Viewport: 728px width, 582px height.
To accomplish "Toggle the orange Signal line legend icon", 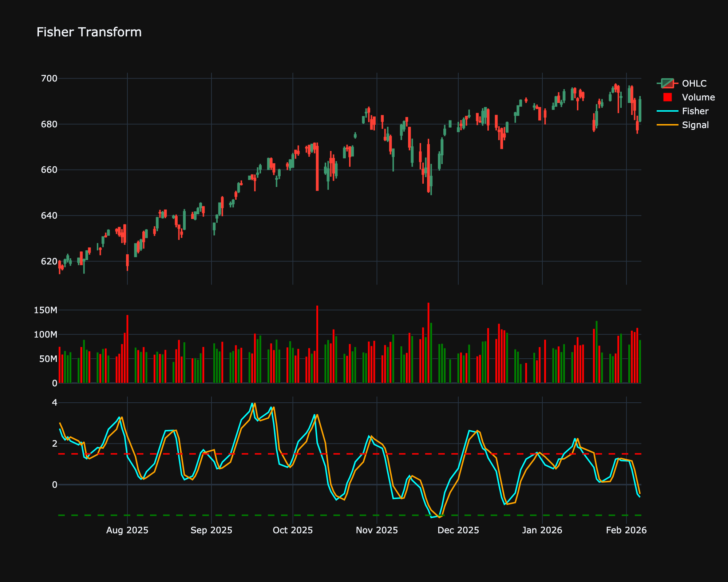I will pos(667,125).
